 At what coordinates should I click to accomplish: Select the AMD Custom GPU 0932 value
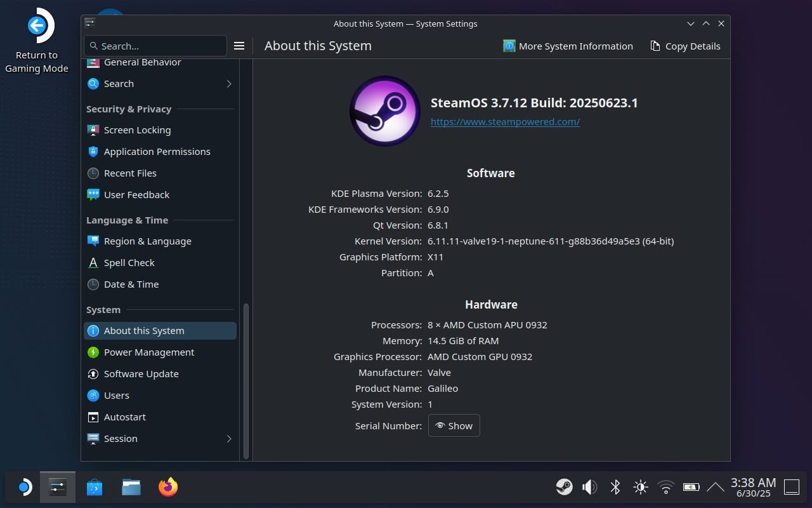(480, 357)
